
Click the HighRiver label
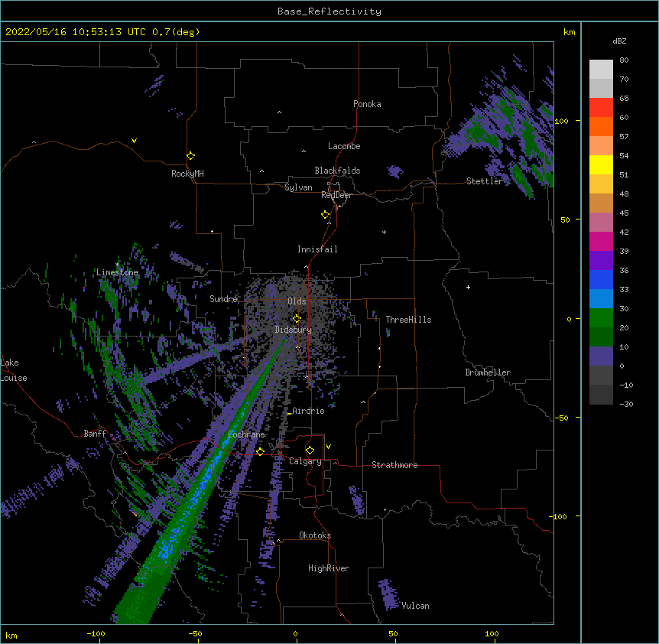click(329, 568)
